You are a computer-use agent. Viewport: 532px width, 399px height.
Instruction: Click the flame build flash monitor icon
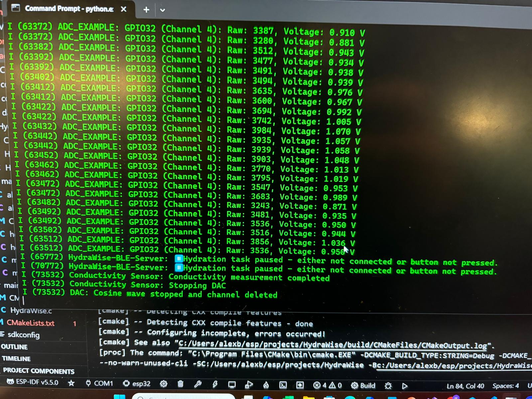click(266, 385)
